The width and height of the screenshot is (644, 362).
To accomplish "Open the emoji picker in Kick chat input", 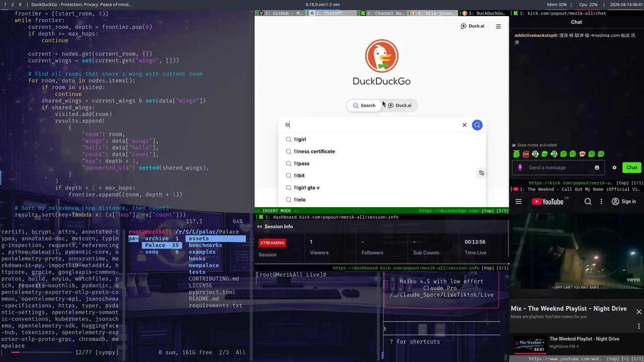I will (597, 167).
